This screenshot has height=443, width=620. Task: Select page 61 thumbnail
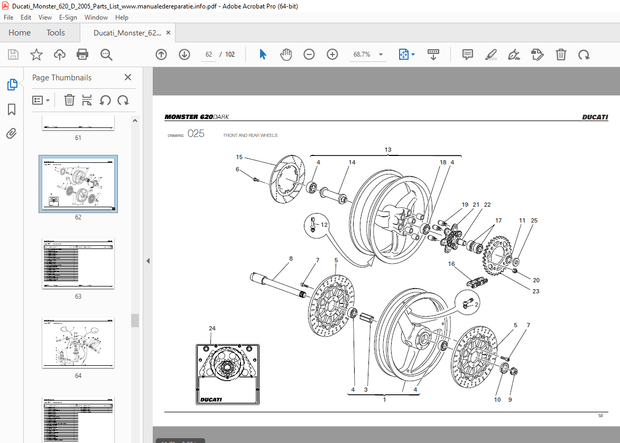coord(78,123)
